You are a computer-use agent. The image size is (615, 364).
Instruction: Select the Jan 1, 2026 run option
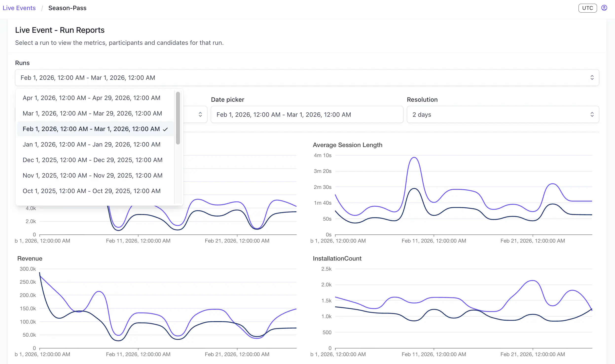pyautogui.click(x=91, y=144)
